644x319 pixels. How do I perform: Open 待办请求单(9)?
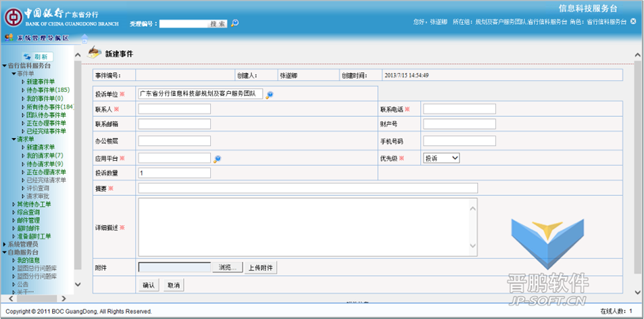pyautogui.click(x=45, y=164)
